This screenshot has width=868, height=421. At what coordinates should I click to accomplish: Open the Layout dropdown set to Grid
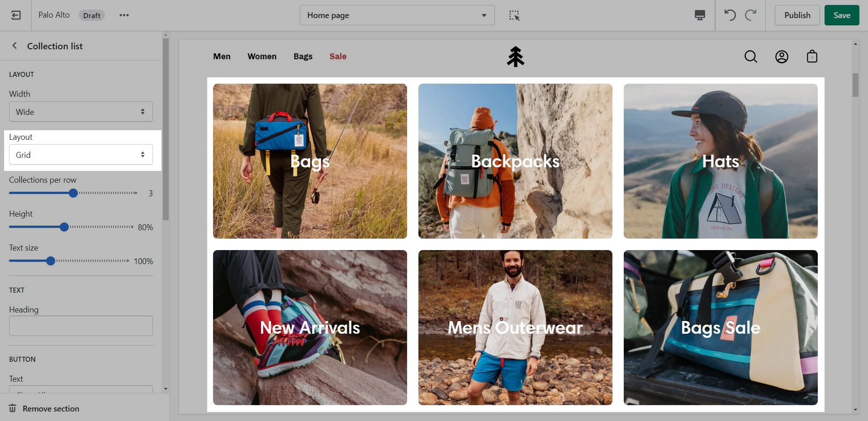(x=81, y=155)
